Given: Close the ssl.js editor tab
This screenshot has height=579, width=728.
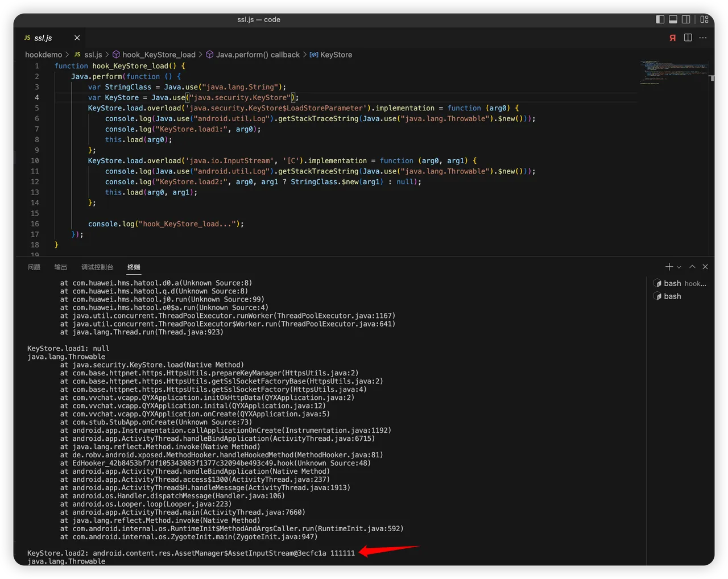Looking at the screenshot, I should (x=77, y=38).
